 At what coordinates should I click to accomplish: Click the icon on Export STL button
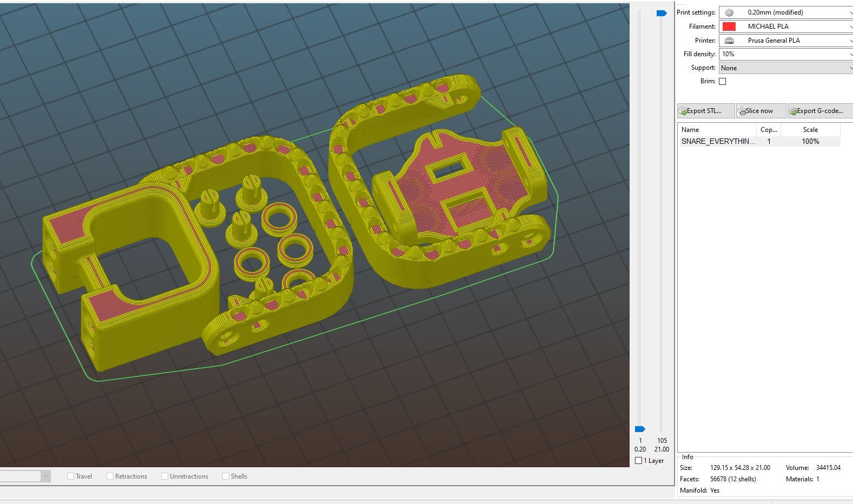(683, 111)
